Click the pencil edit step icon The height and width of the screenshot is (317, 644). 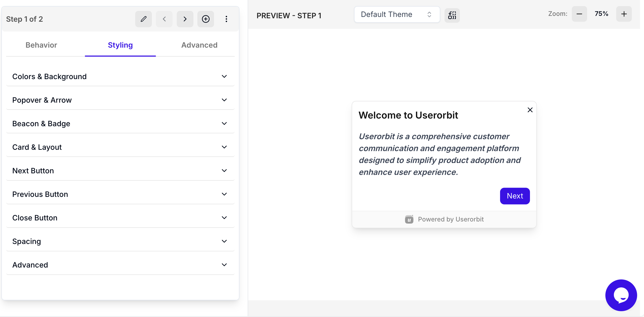click(x=143, y=19)
